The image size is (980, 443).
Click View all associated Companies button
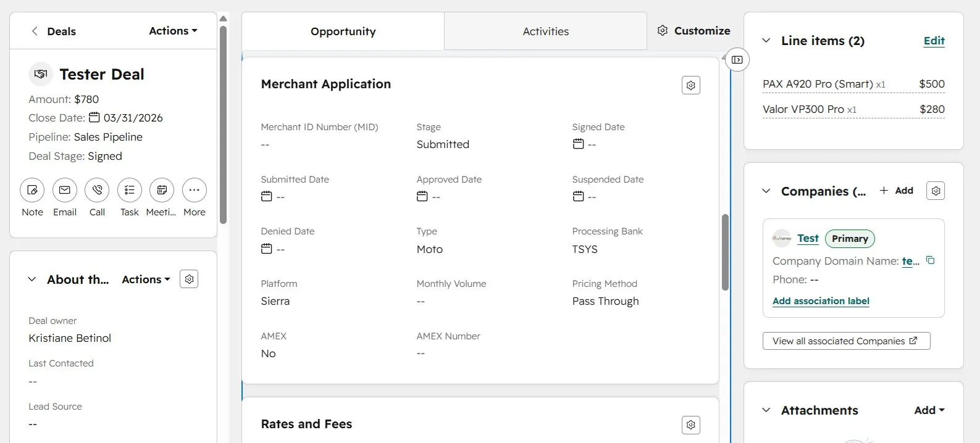pyautogui.click(x=846, y=341)
